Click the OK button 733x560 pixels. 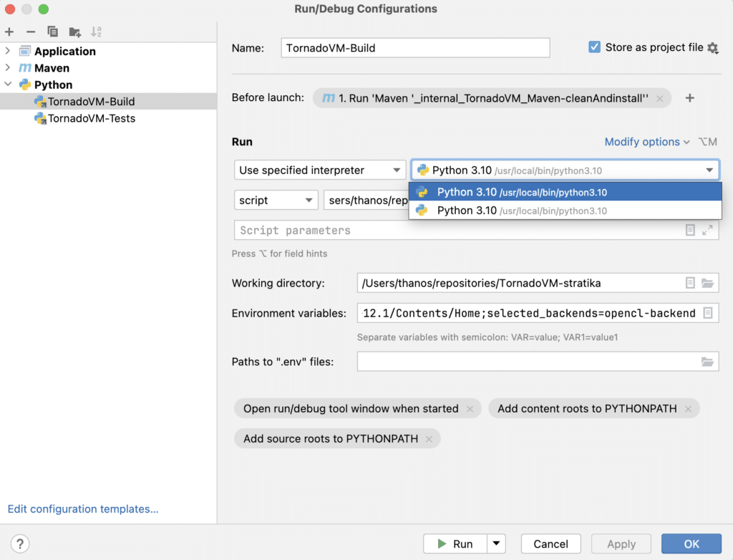(691, 544)
